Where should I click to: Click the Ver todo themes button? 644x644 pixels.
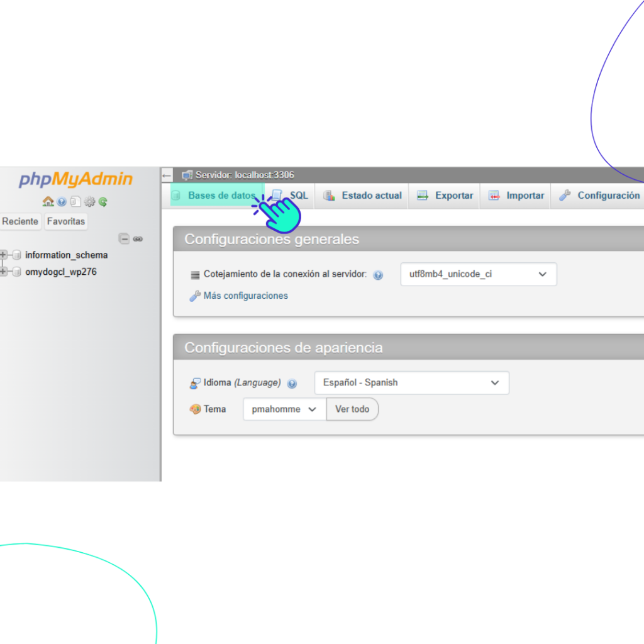click(x=352, y=409)
